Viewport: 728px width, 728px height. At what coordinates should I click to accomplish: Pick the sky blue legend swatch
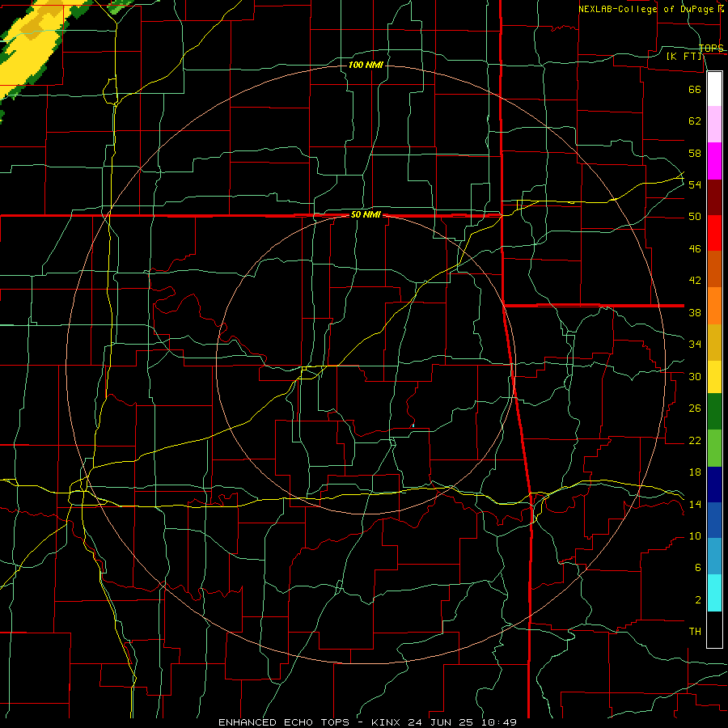714,557
